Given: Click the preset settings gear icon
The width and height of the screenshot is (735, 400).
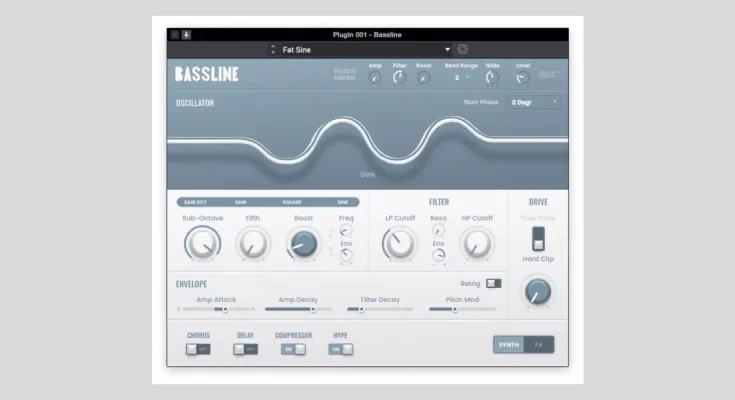Looking at the screenshot, I should pyautogui.click(x=463, y=49).
